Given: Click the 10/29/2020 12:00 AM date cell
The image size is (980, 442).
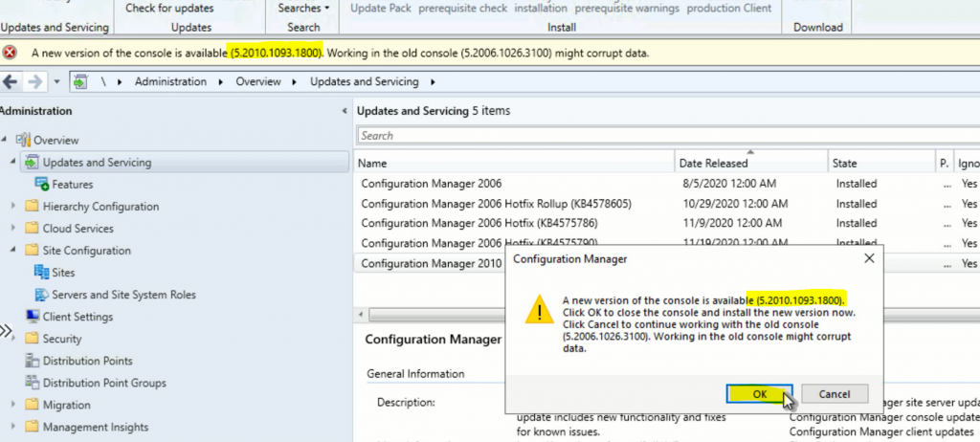Looking at the screenshot, I should (x=735, y=204).
